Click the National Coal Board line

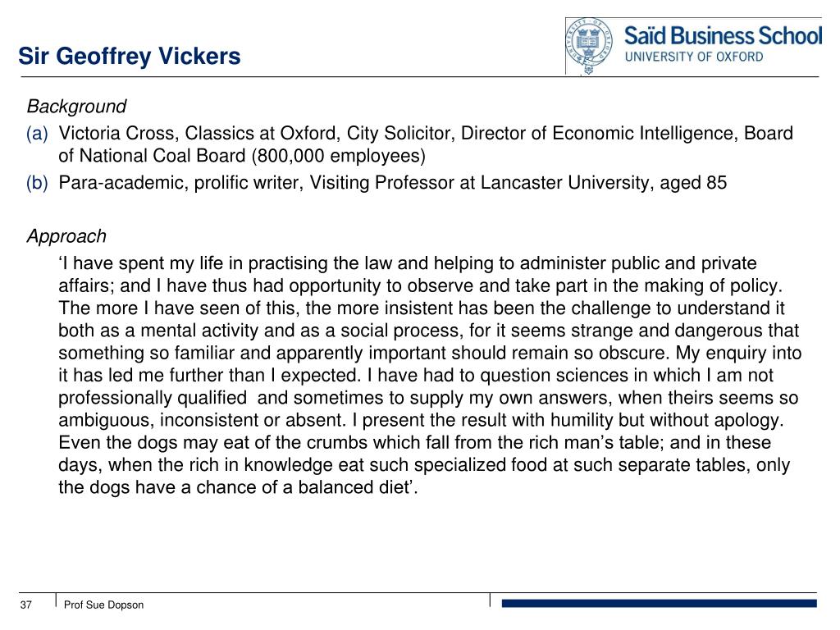point(242,156)
